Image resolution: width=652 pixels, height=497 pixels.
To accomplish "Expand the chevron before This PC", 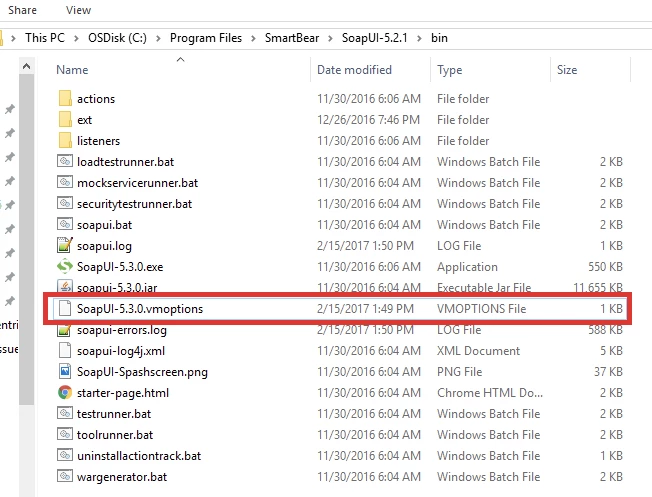I will point(13,38).
